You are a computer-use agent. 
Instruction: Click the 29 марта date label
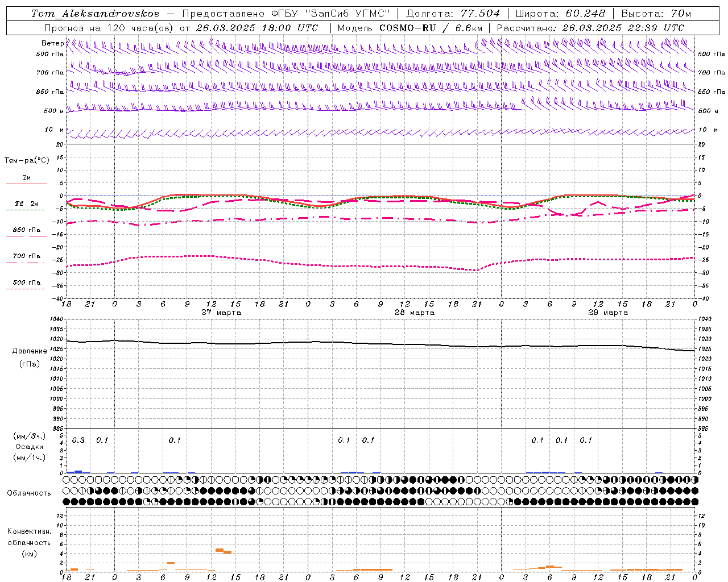(609, 312)
